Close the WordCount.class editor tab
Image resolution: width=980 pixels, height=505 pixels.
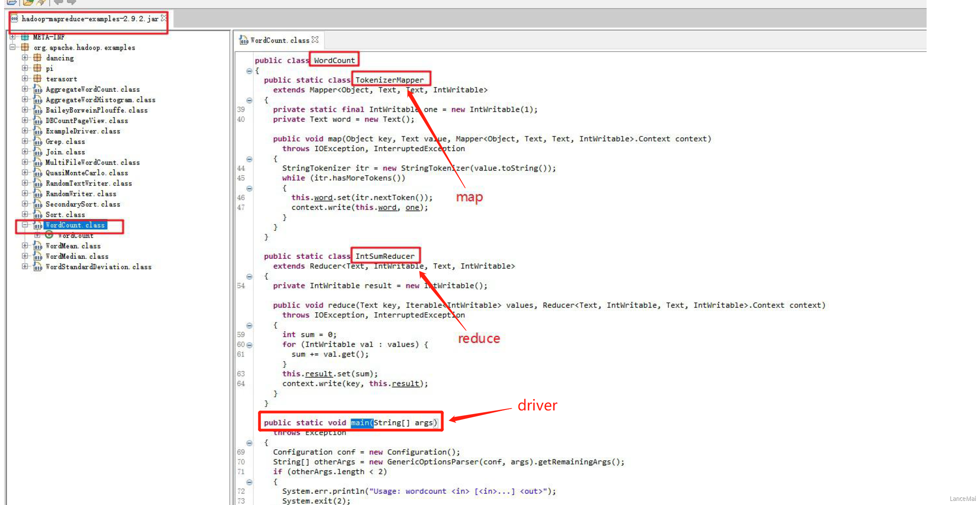coord(315,40)
